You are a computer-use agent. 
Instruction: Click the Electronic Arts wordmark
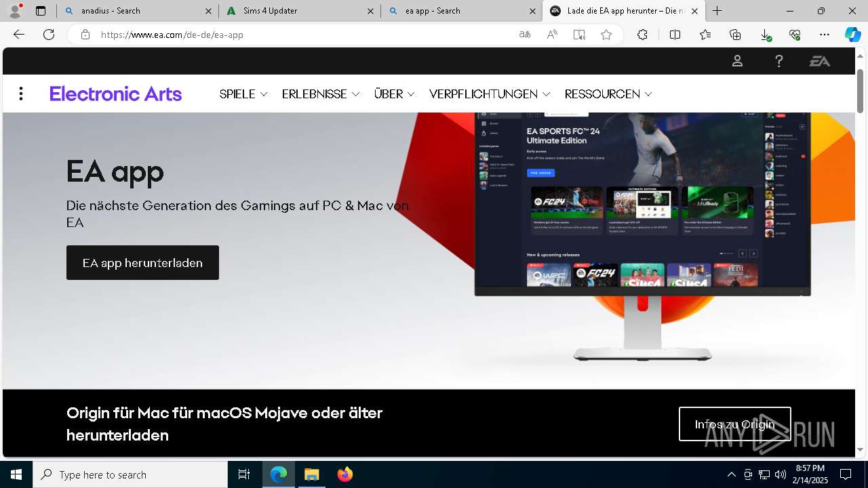pos(115,94)
